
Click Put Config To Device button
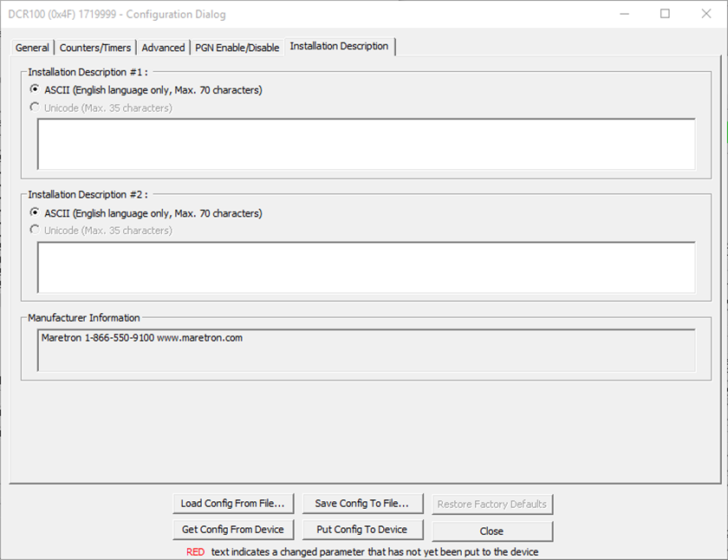[x=362, y=530]
